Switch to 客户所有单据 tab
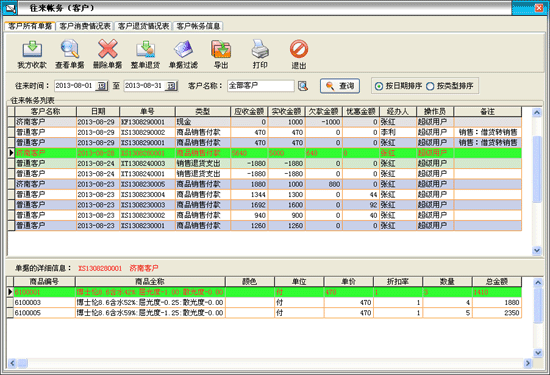The image size is (550, 375). tap(30, 26)
